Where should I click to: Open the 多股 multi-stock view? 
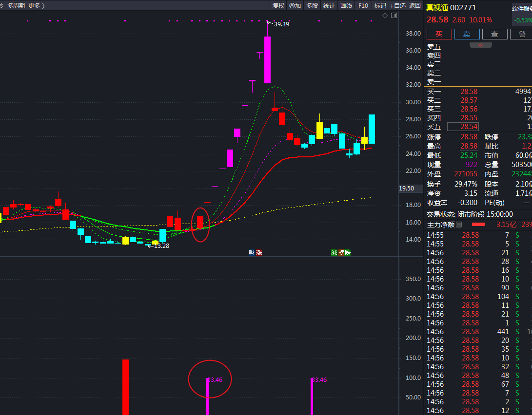pos(312,6)
